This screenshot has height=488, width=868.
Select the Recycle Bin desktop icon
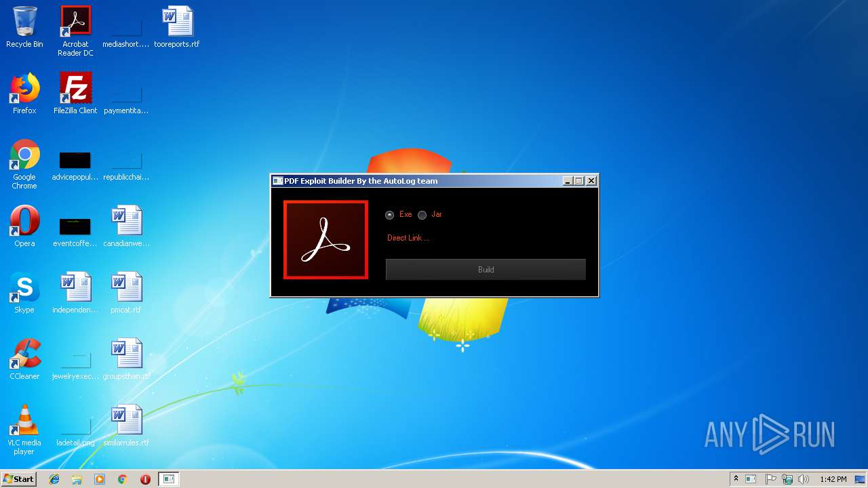click(24, 28)
